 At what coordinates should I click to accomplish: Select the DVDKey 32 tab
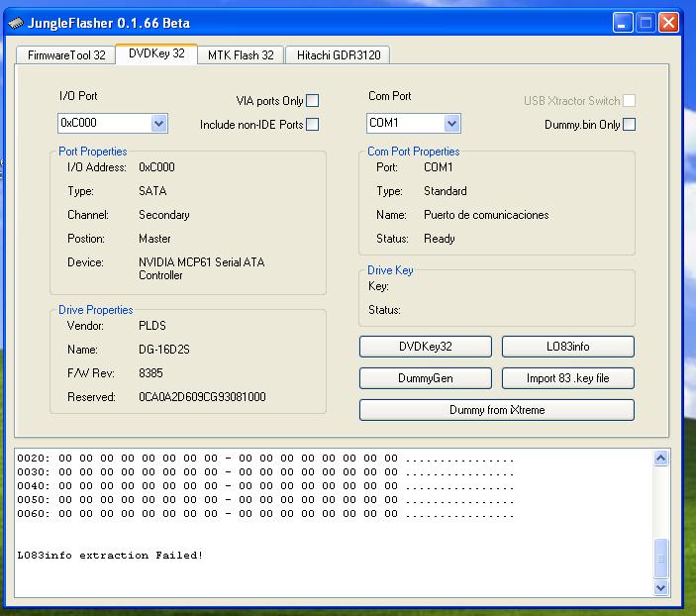pos(156,54)
